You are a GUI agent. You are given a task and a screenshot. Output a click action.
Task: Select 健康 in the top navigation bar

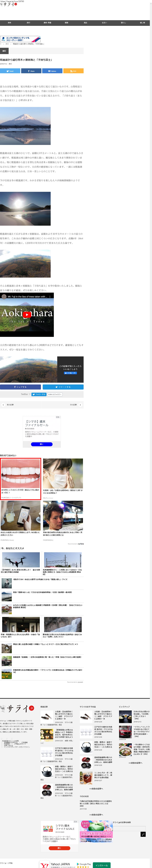click(x=66, y=23)
